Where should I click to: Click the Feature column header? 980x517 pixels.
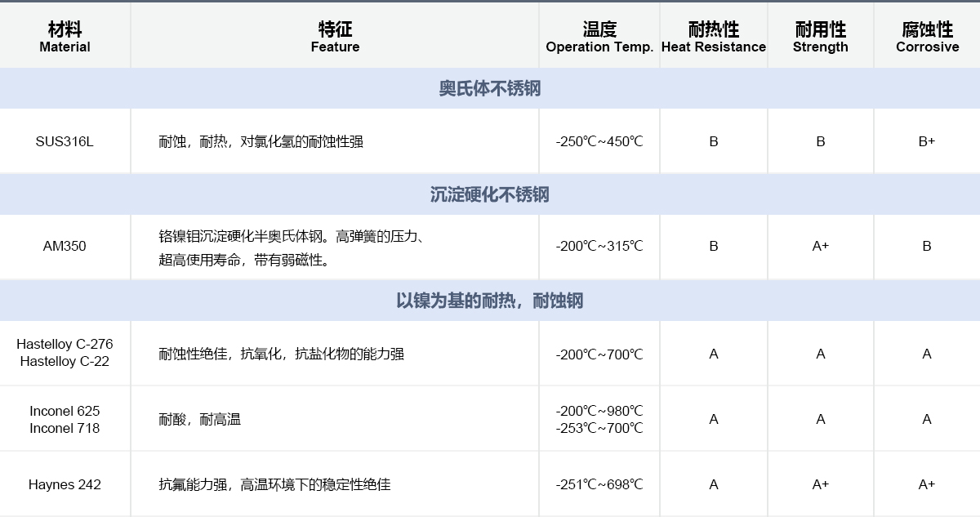(x=335, y=38)
